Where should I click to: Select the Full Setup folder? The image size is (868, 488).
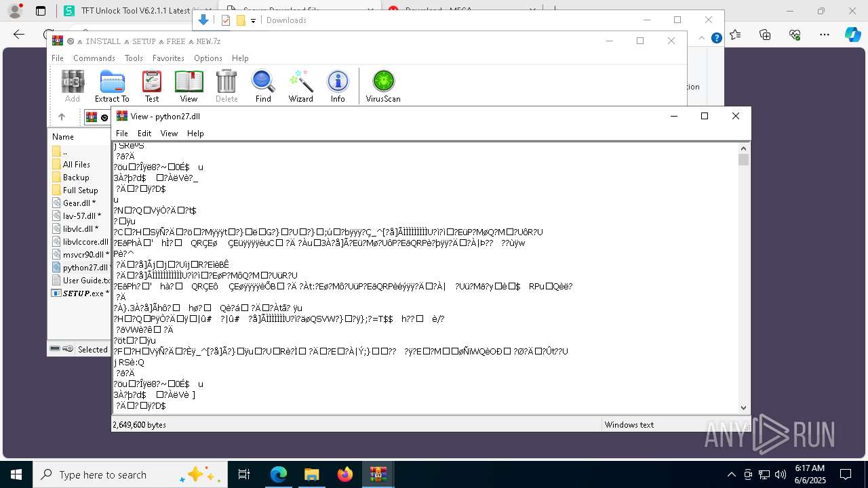tap(75, 190)
